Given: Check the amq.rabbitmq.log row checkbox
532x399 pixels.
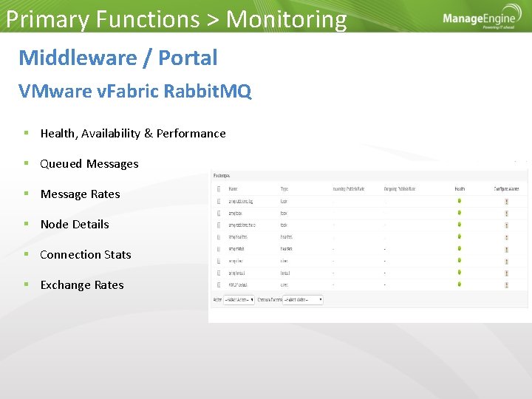Looking at the screenshot, I should pos(219,202).
